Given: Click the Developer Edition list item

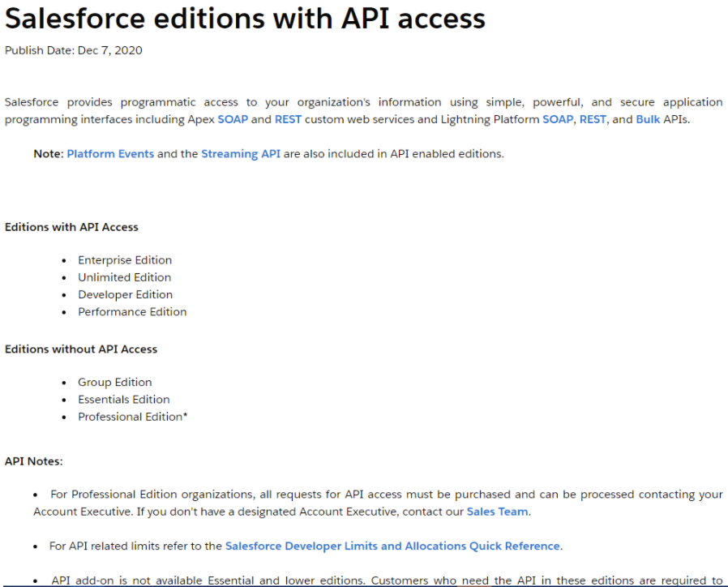Looking at the screenshot, I should point(125,294).
